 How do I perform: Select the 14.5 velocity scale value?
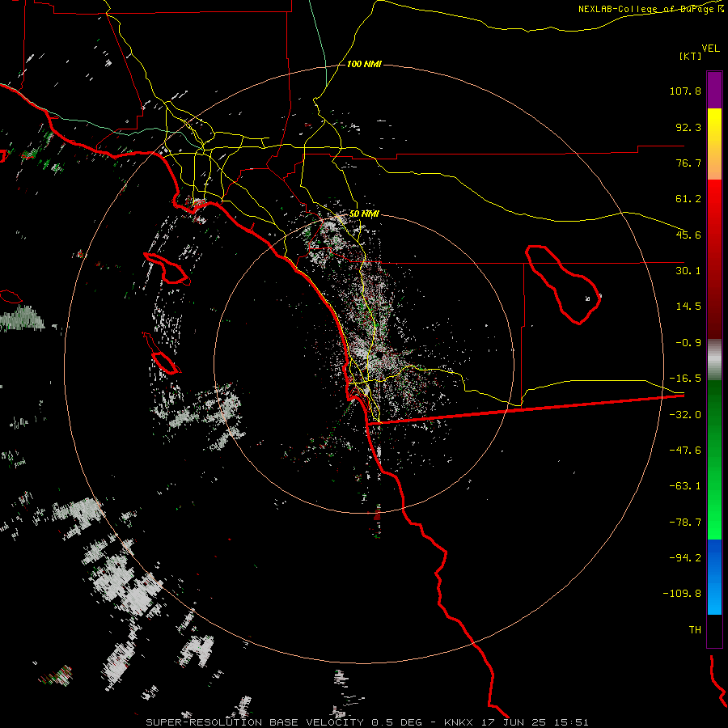688,307
